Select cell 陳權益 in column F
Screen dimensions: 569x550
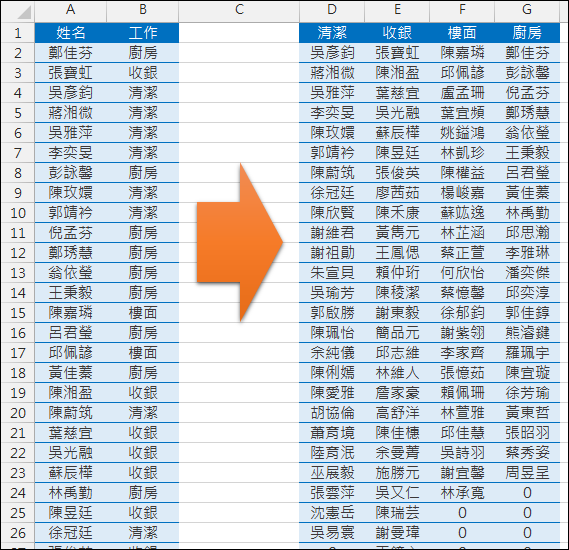click(x=462, y=173)
